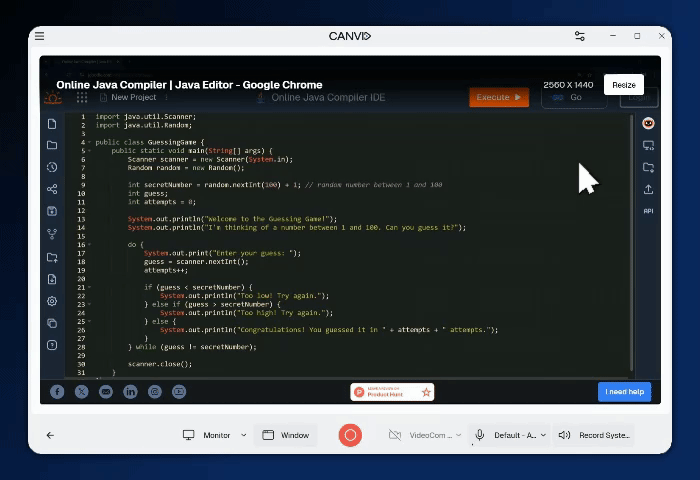Expand the VideoCom camera dropdown chevron

(459, 435)
